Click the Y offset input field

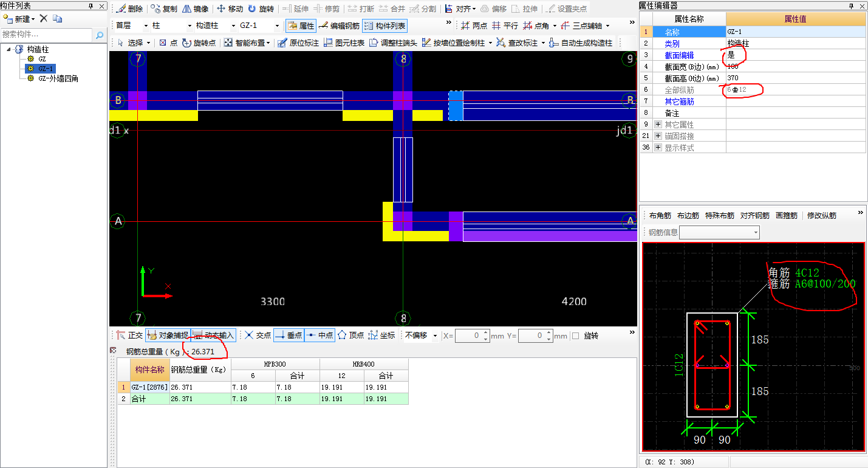tap(536, 336)
